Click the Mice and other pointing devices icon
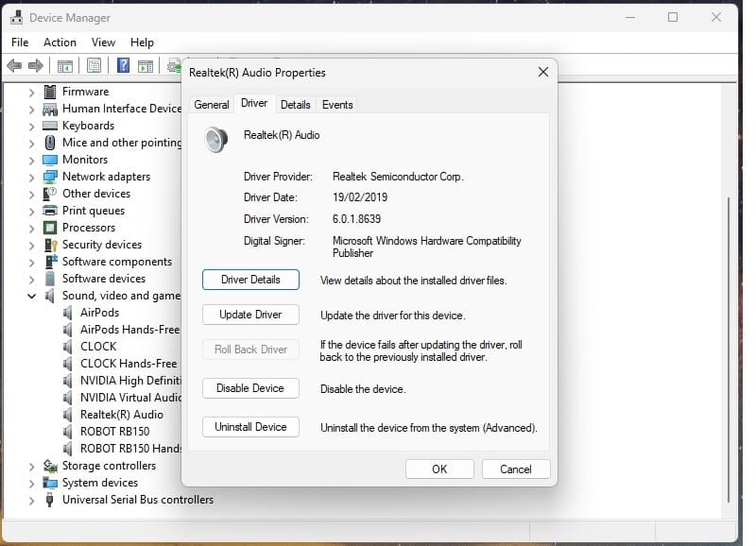The height and width of the screenshot is (546, 756). (50, 142)
